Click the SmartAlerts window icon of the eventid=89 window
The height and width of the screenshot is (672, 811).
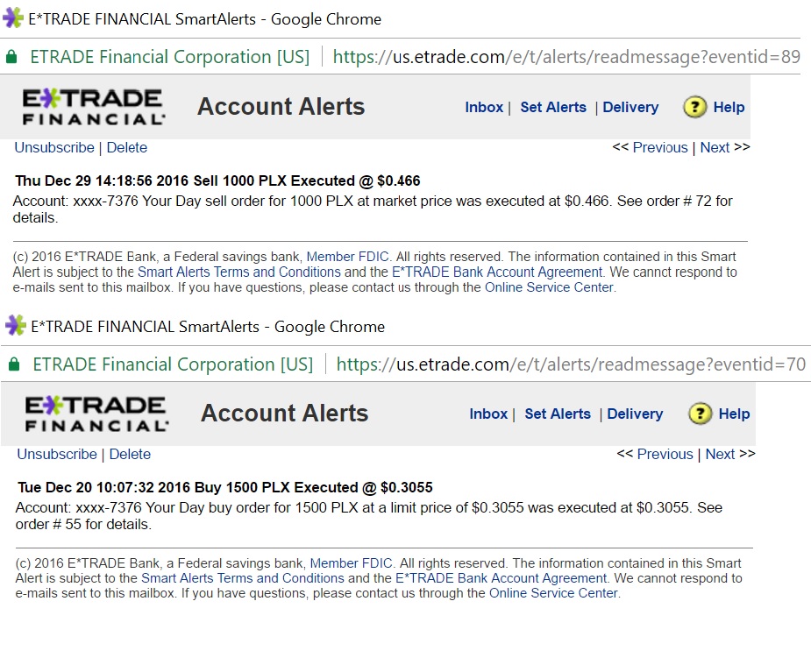click(13, 18)
